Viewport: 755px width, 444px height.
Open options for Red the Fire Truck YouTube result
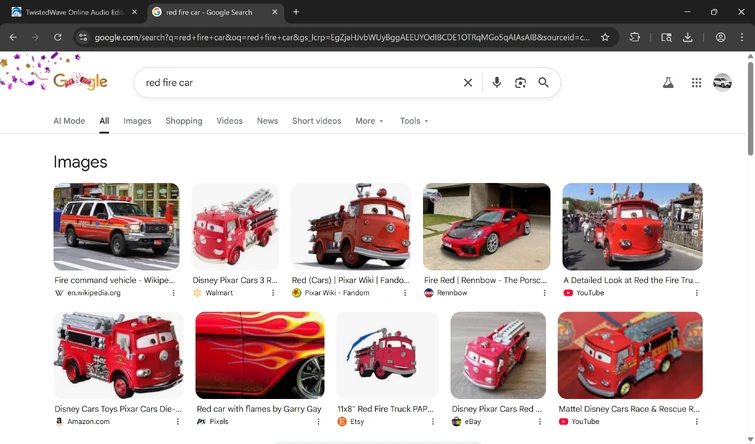tap(697, 293)
